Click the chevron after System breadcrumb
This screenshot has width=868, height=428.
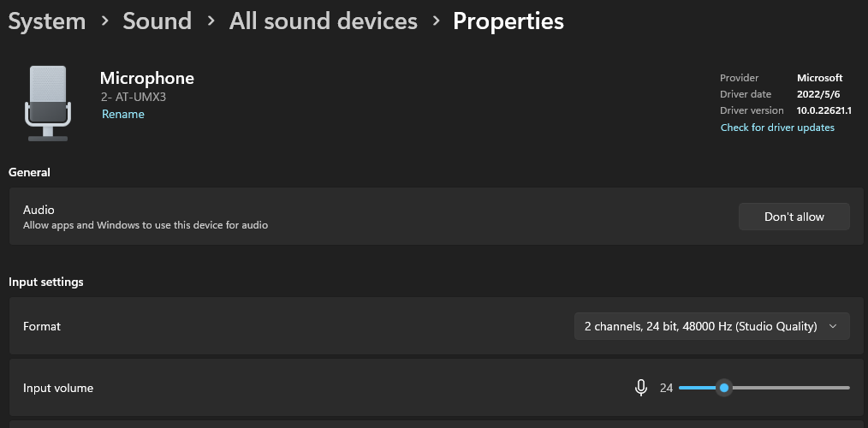click(104, 21)
